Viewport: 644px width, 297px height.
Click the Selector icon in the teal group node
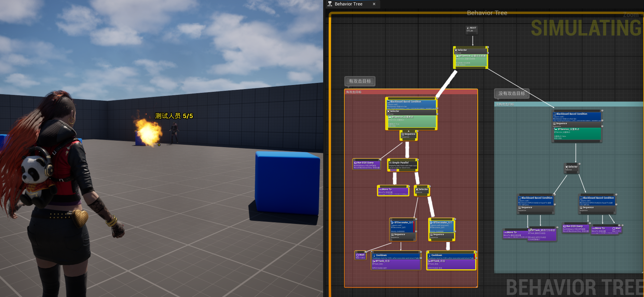pyautogui.click(x=566, y=167)
